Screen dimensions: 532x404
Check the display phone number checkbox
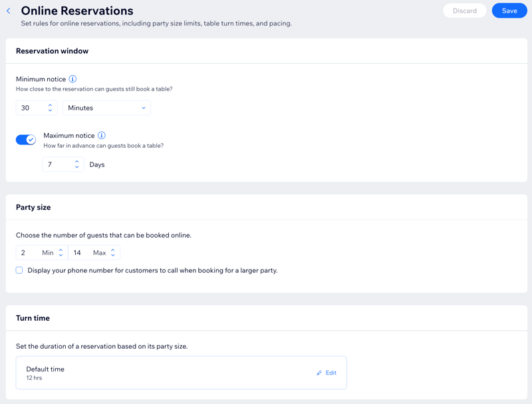coord(19,270)
